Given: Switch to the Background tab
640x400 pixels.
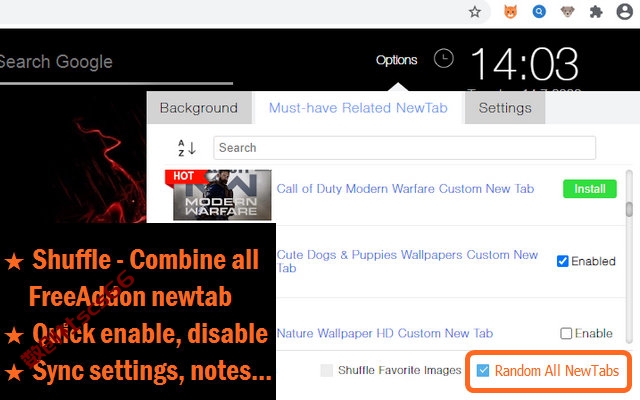Looking at the screenshot, I should [199, 108].
